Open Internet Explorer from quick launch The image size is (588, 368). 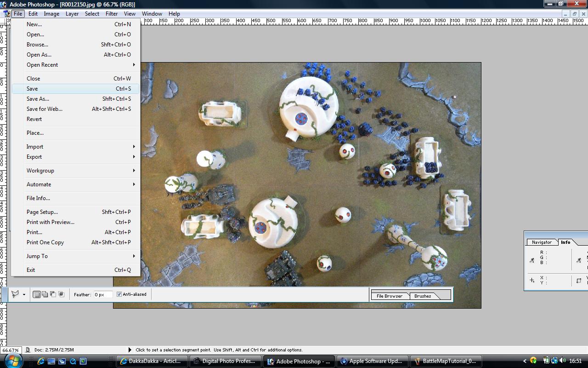pyautogui.click(x=41, y=361)
